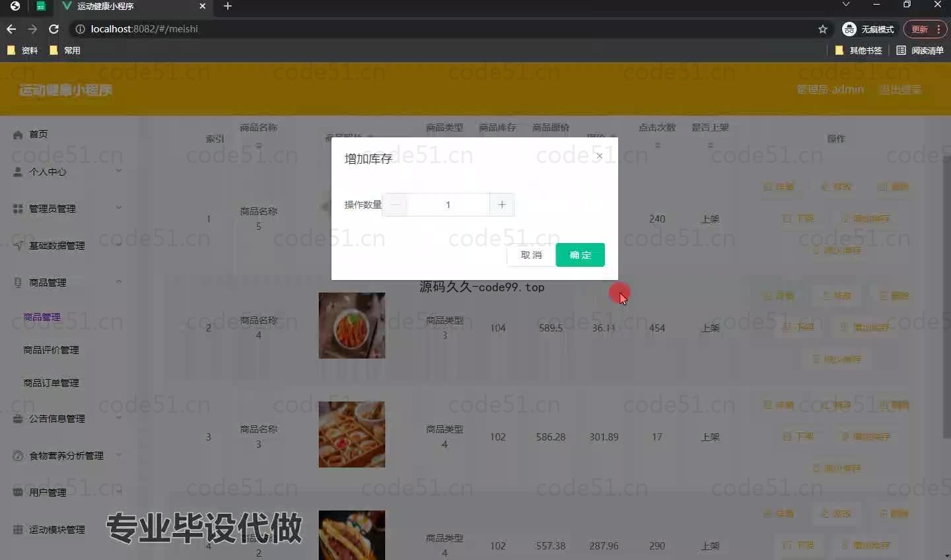Close the 运动健康小程序 browser tab
The width and height of the screenshot is (951, 560).
pos(203,6)
